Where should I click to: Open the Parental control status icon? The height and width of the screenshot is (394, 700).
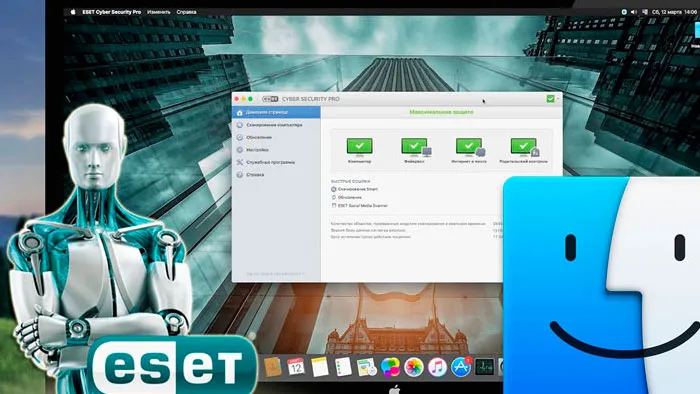tap(525, 147)
